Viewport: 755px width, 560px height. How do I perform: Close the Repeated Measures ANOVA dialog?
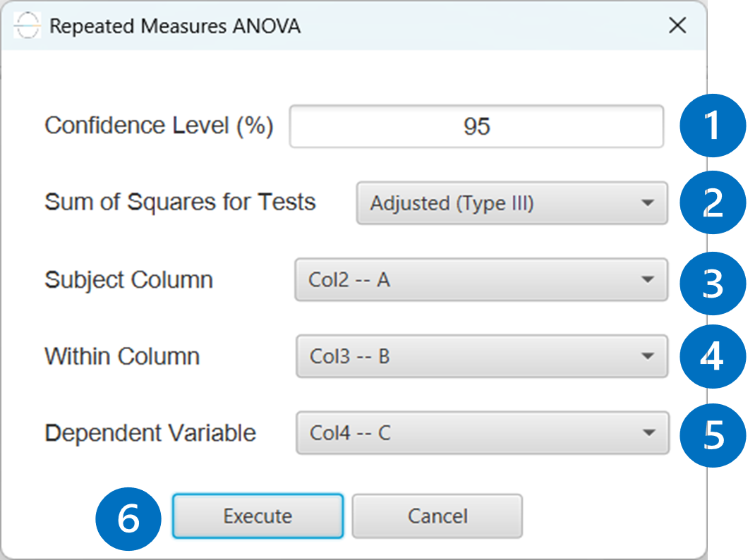click(677, 25)
